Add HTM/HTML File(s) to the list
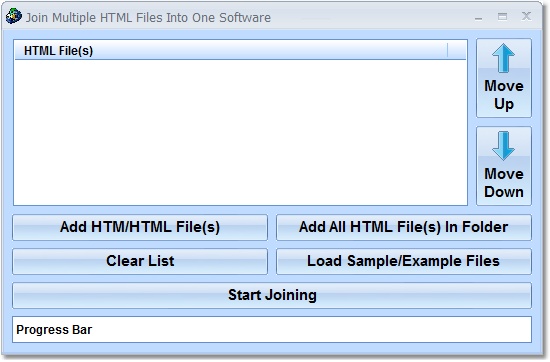Viewport: 550px width, 362px height. [x=140, y=227]
